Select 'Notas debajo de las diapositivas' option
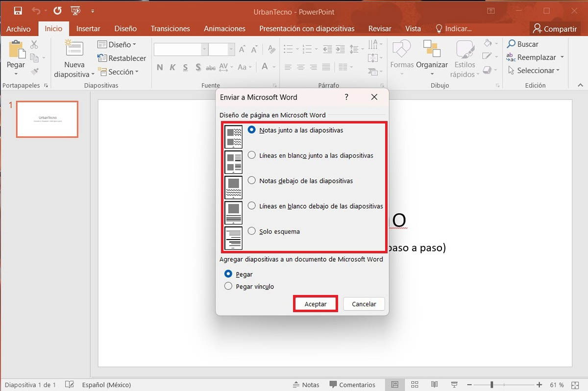588x391 pixels. click(x=252, y=180)
